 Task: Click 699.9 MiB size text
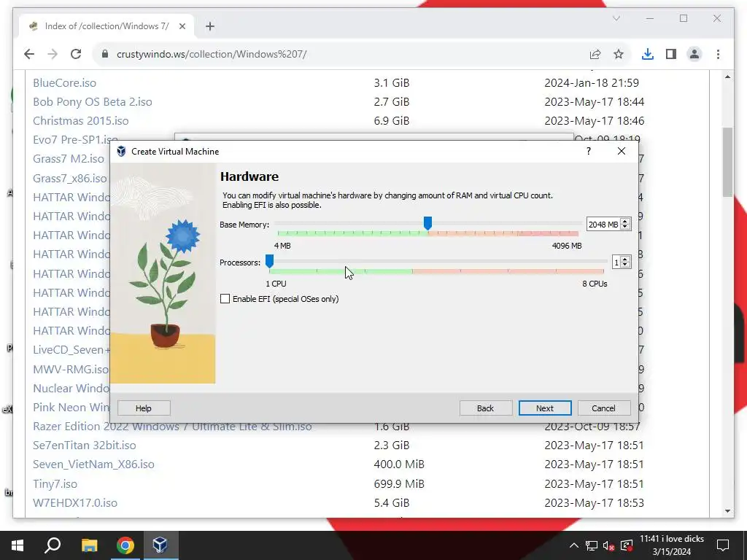tap(399, 484)
